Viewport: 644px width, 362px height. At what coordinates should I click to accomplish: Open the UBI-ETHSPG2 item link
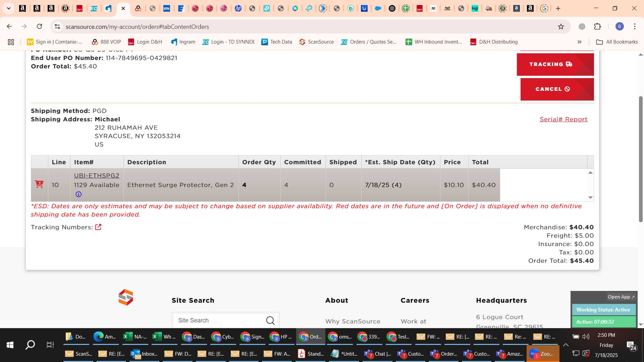(97, 176)
